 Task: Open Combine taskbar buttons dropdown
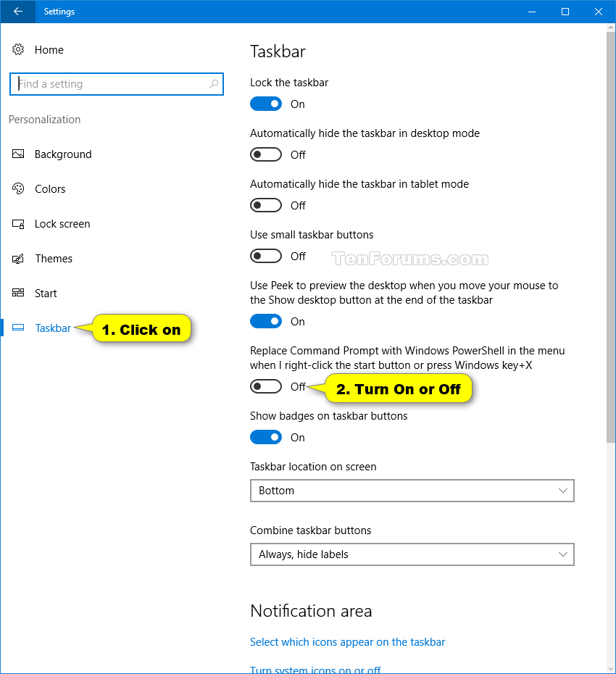(412, 554)
